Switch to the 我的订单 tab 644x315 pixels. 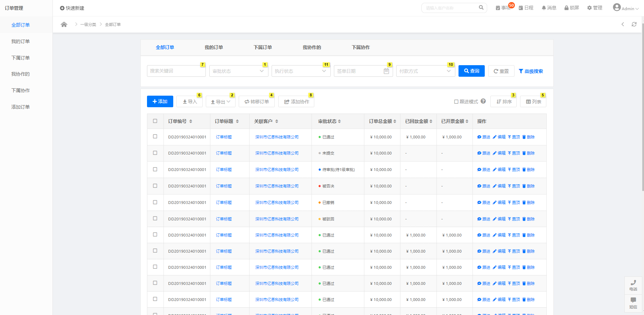click(x=214, y=47)
